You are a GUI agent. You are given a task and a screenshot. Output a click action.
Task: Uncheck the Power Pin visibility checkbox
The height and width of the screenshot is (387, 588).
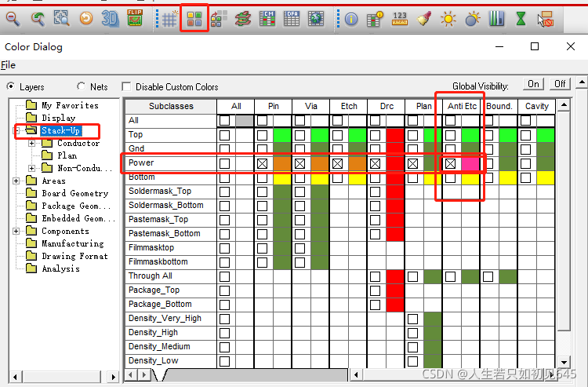(263, 163)
